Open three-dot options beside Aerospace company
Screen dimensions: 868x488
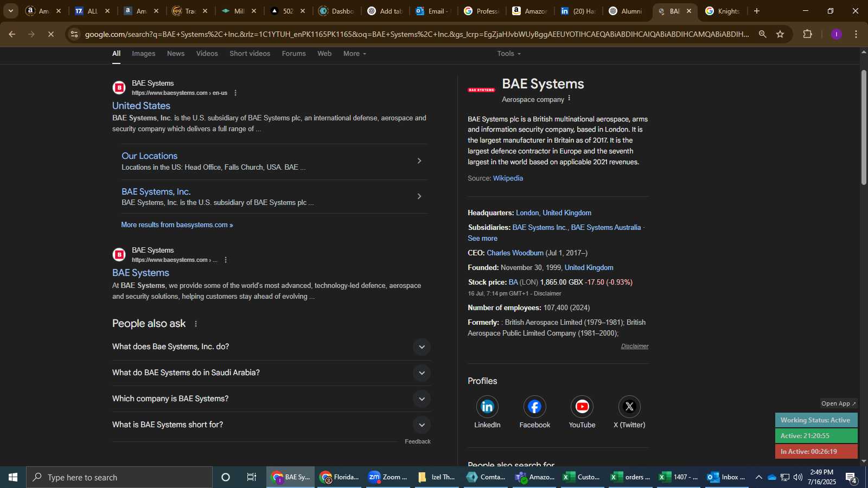(569, 99)
